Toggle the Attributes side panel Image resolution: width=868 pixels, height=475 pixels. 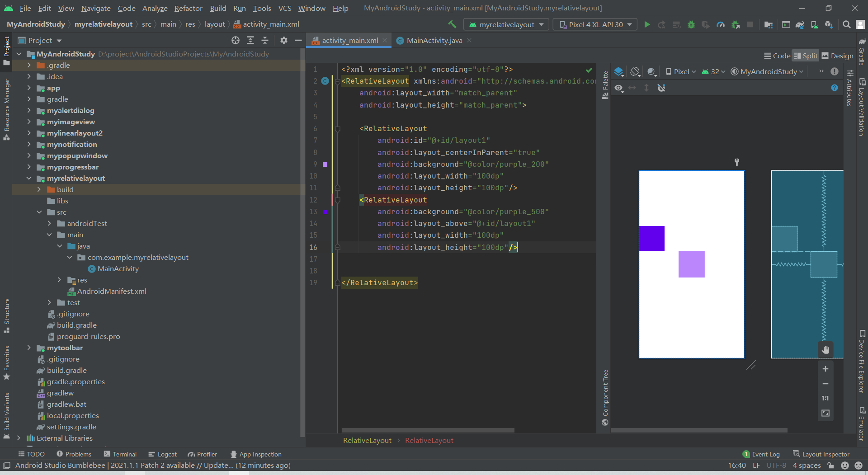(x=849, y=88)
